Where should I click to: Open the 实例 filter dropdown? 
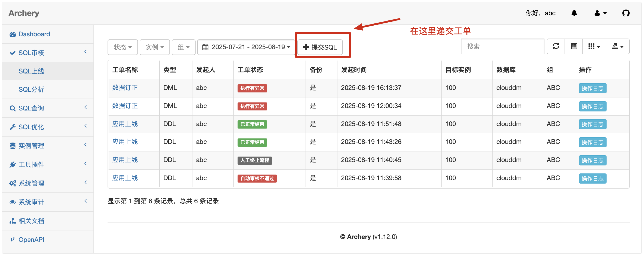point(154,47)
